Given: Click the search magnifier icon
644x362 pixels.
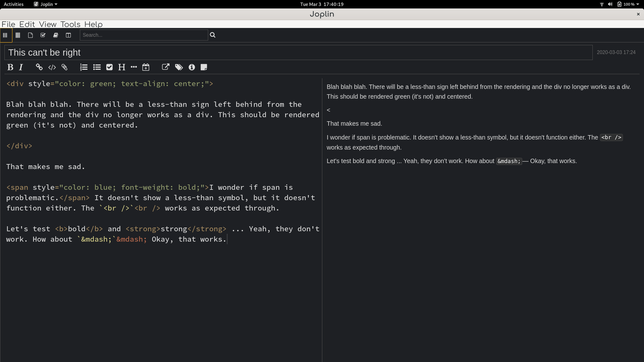Looking at the screenshot, I should 213,35.
